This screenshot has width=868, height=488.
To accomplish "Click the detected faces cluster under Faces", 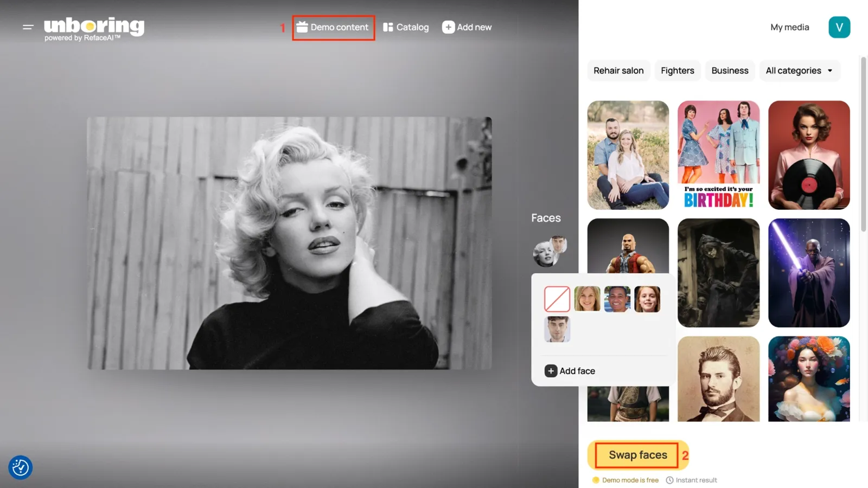I will [x=550, y=251].
